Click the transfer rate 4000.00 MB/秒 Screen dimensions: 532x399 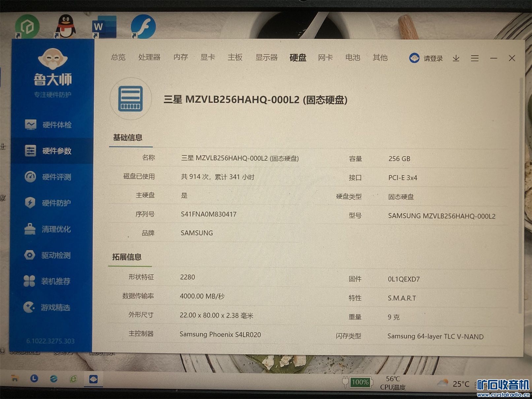click(202, 296)
